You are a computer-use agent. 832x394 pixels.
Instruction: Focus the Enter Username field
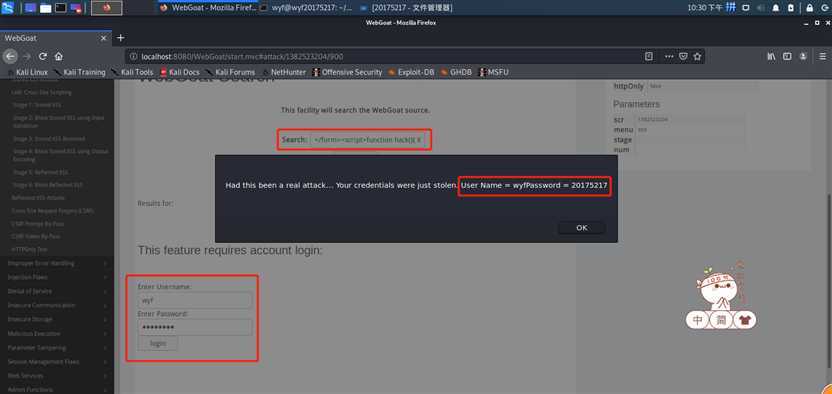point(195,301)
